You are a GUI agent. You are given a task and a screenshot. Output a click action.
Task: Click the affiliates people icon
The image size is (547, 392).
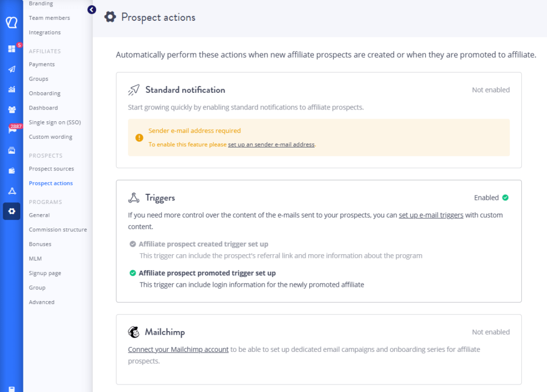pos(12,109)
